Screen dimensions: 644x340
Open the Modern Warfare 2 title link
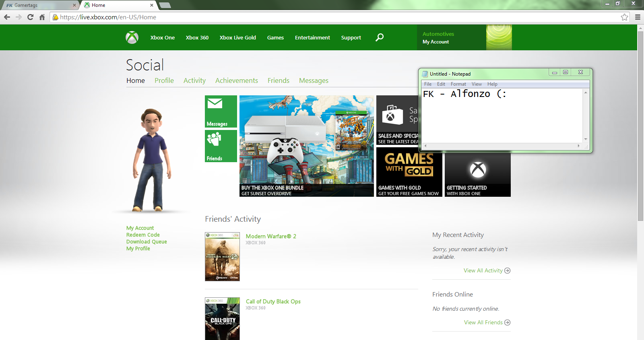[271, 236]
